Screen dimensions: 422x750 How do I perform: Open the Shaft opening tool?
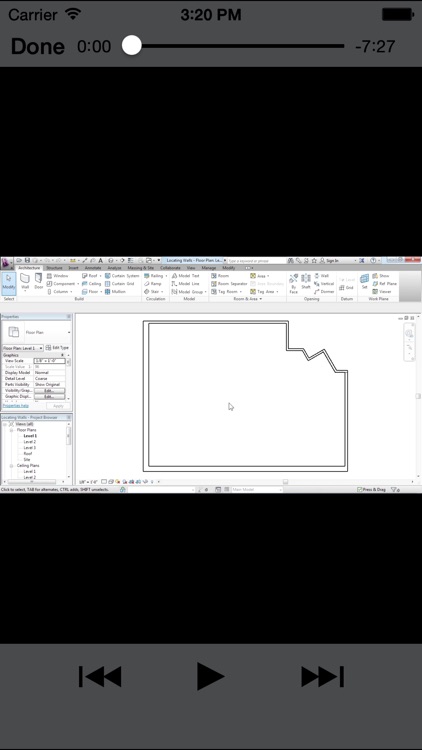(x=306, y=283)
